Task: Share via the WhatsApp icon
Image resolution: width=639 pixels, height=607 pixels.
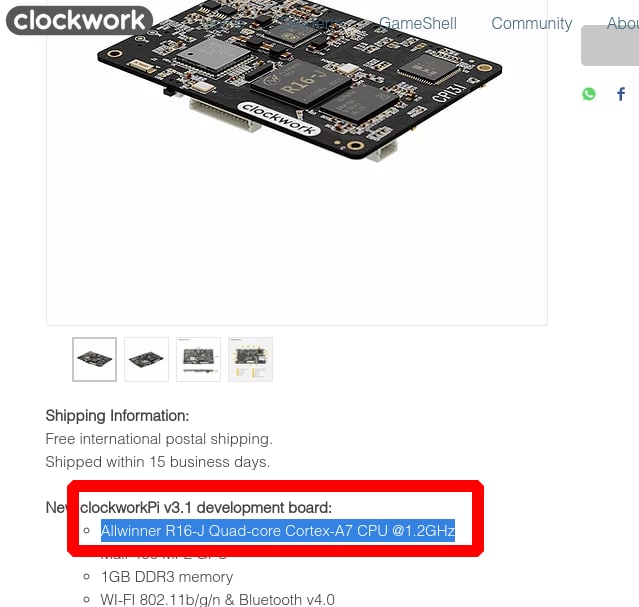Action: pos(589,94)
